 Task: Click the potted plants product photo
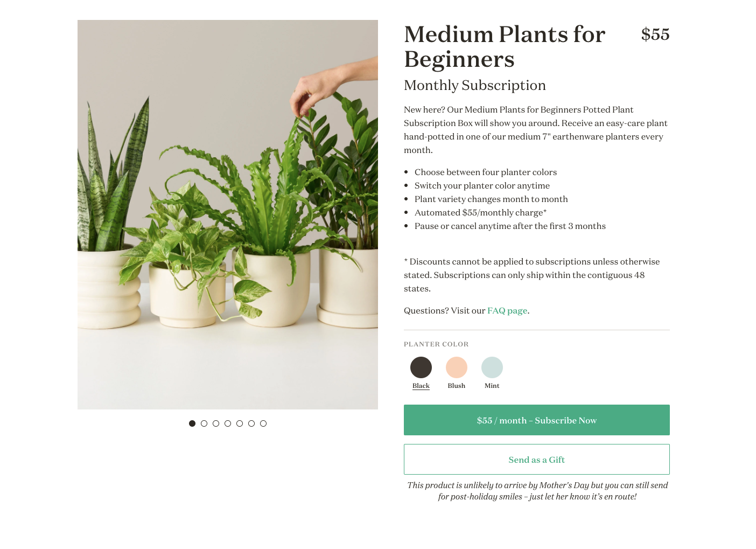tap(228, 214)
